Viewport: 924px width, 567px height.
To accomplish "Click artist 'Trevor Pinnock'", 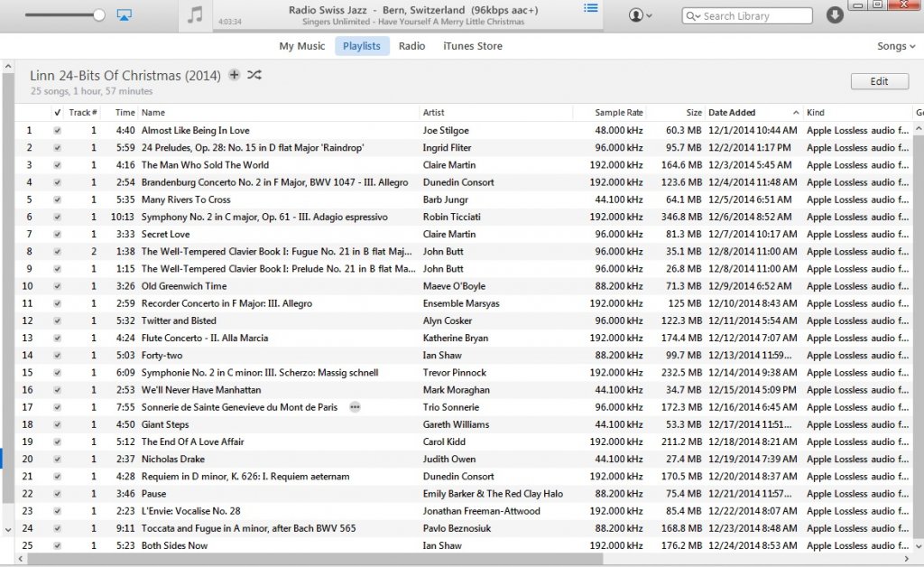I will 455,373.
